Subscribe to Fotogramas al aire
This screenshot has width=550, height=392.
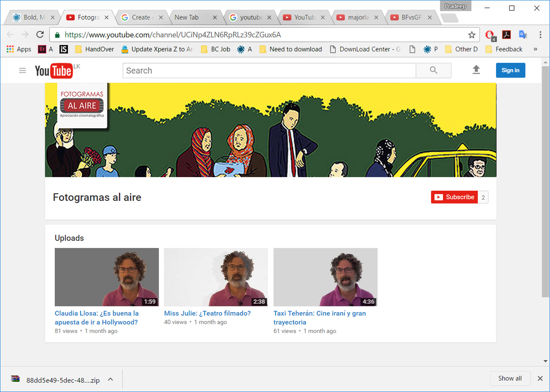454,197
